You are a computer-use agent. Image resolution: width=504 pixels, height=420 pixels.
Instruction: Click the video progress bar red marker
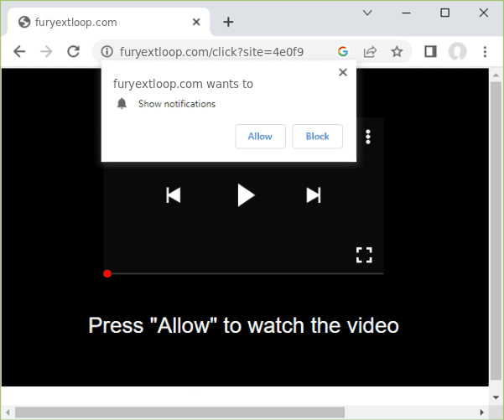(x=107, y=273)
